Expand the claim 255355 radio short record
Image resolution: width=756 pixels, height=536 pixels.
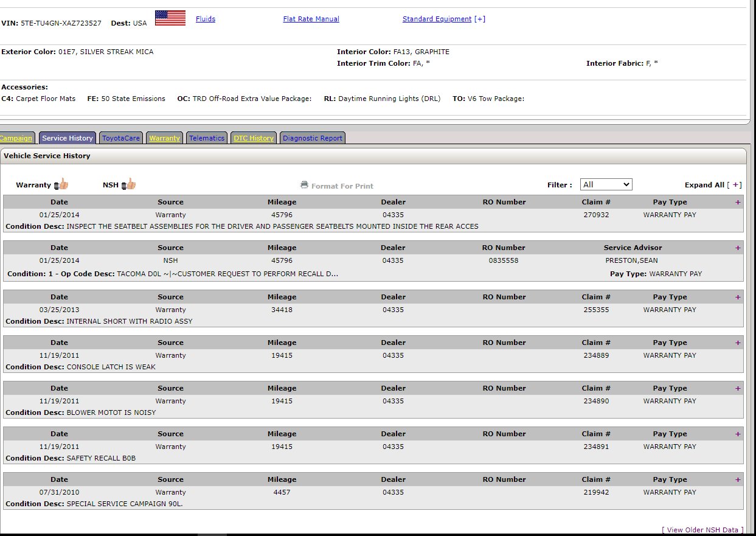(x=738, y=297)
